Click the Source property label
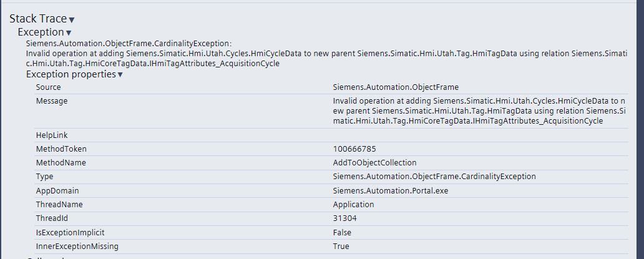The height and width of the screenshot is (259, 644). pos(49,87)
